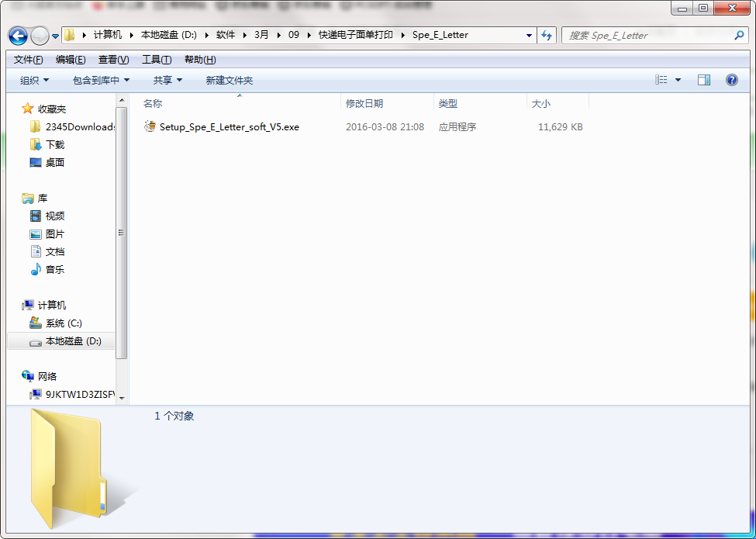Open 系统 (C:) drive in sidebar
Viewport: 756px width, 539px height.
pyautogui.click(x=64, y=323)
